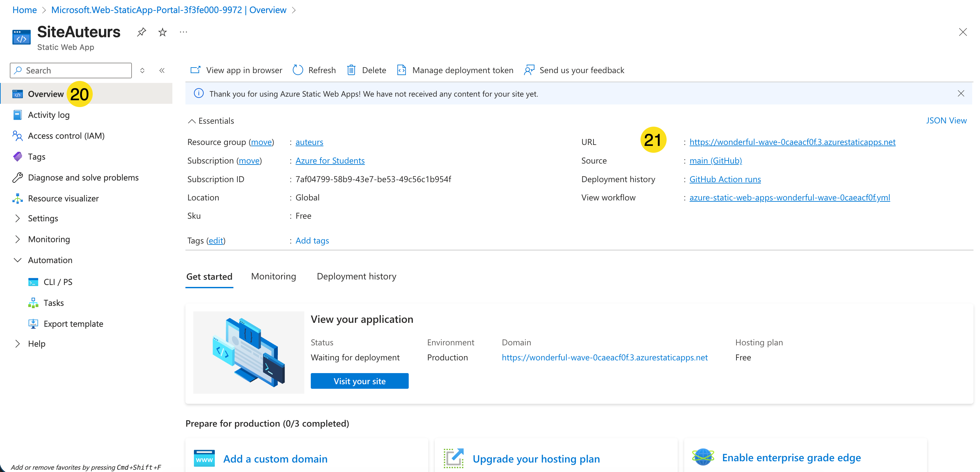The height and width of the screenshot is (472, 980).
Task: Delete the static web app
Action: coord(366,70)
